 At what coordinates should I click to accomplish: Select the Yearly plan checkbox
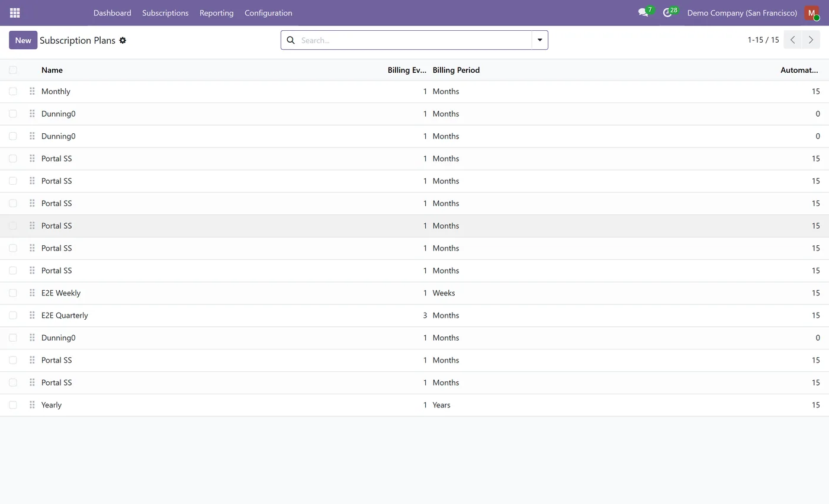tap(13, 405)
